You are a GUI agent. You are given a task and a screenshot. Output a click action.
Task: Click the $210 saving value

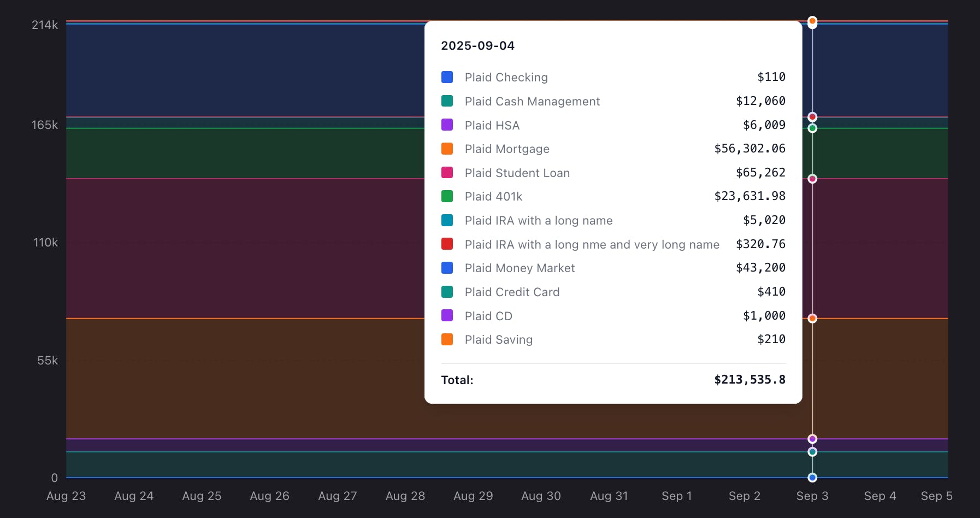771,339
